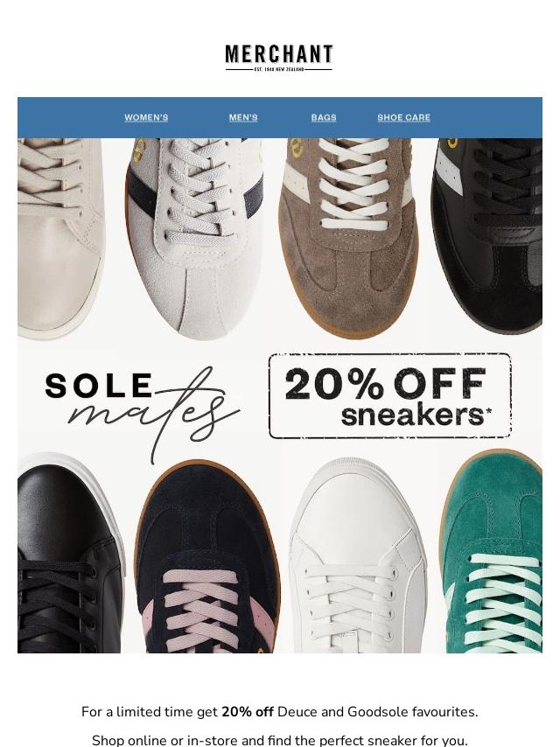Select the navy sneaker with pink laces
The width and height of the screenshot is (560, 747).
tap(206, 556)
